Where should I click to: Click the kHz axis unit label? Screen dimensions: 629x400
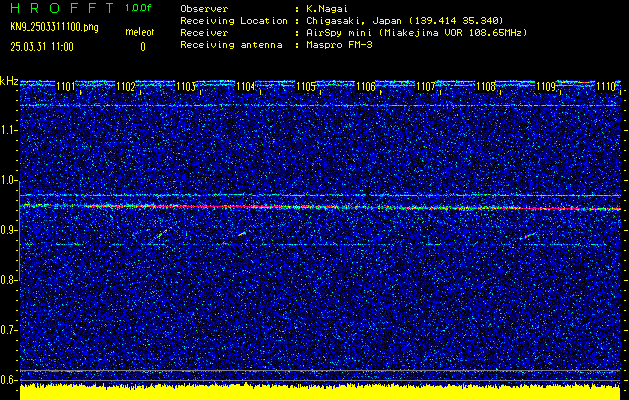click(9, 81)
